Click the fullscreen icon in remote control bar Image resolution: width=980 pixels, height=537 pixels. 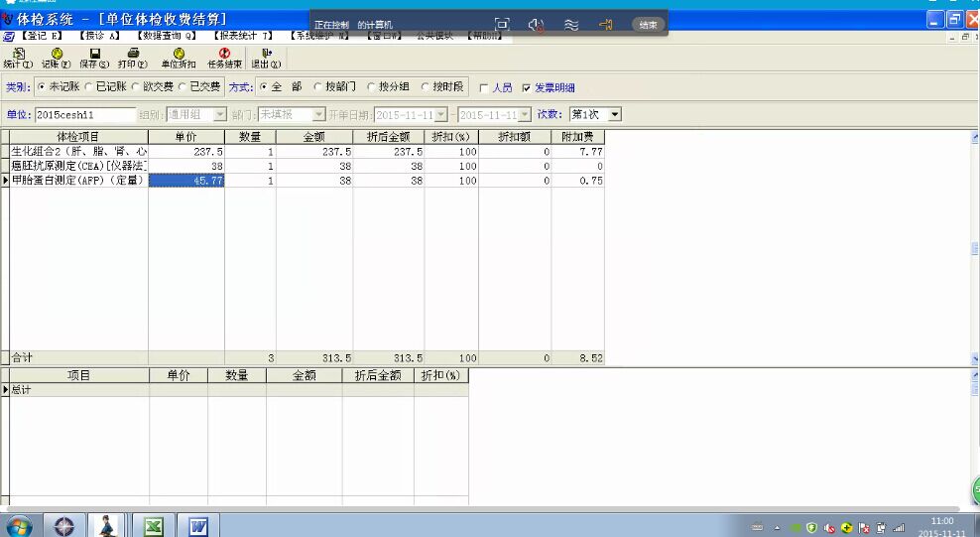click(502, 25)
